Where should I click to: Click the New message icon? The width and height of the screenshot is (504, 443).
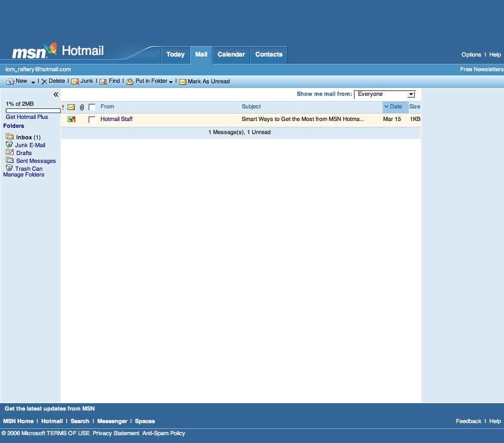point(10,82)
